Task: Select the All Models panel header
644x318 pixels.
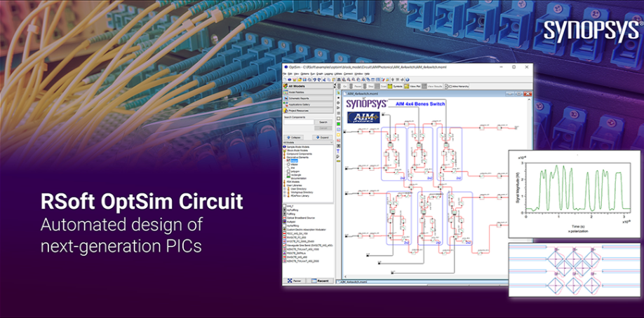Action: 308,86
